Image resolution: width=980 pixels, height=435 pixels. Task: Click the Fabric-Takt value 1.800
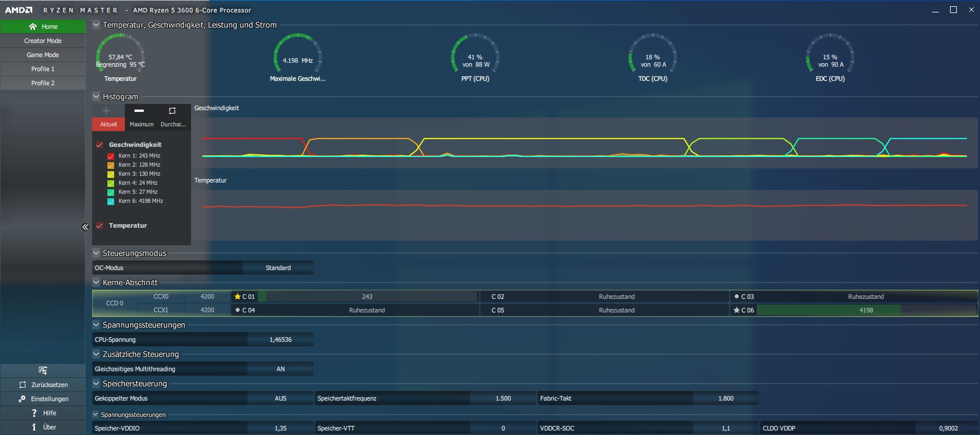726,398
